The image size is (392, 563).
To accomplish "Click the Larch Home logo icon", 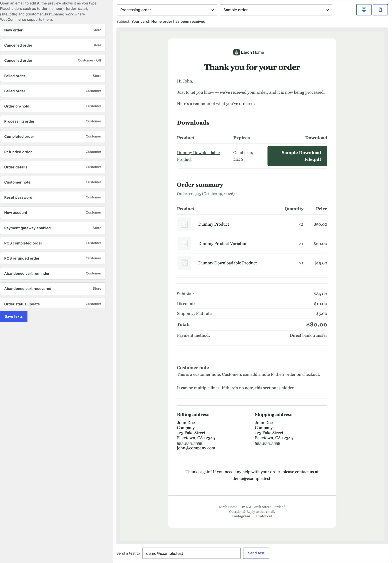I will 236,52.
